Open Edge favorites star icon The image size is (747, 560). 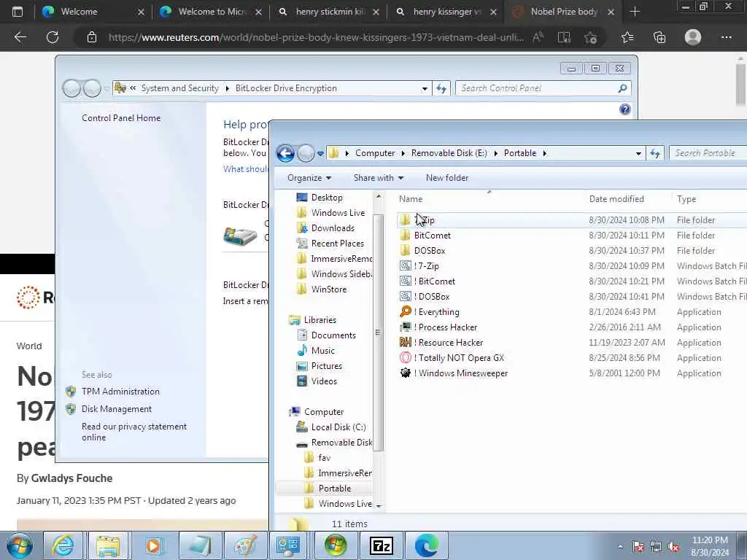tap(627, 37)
